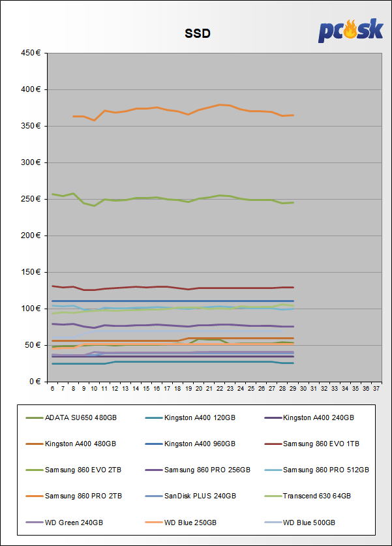Click the 0 € axis label
The width and height of the screenshot is (392, 546).
click(35, 382)
